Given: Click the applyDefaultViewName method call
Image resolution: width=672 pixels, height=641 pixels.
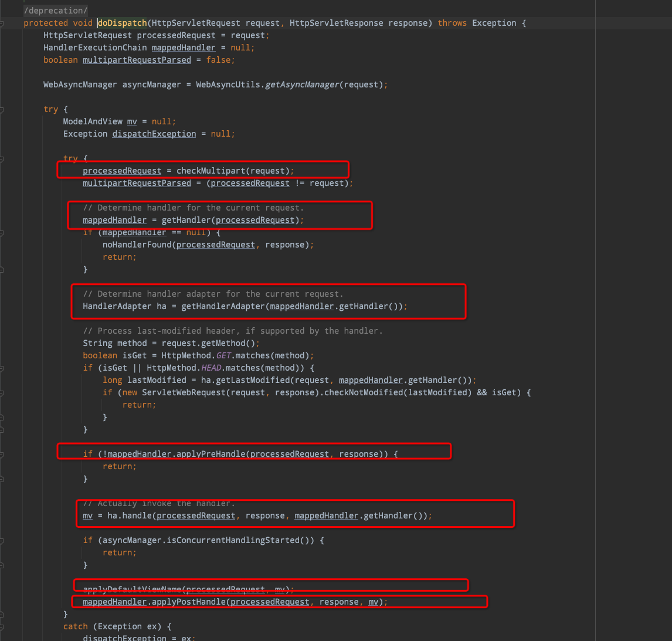Looking at the screenshot, I should click(x=132, y=589).
